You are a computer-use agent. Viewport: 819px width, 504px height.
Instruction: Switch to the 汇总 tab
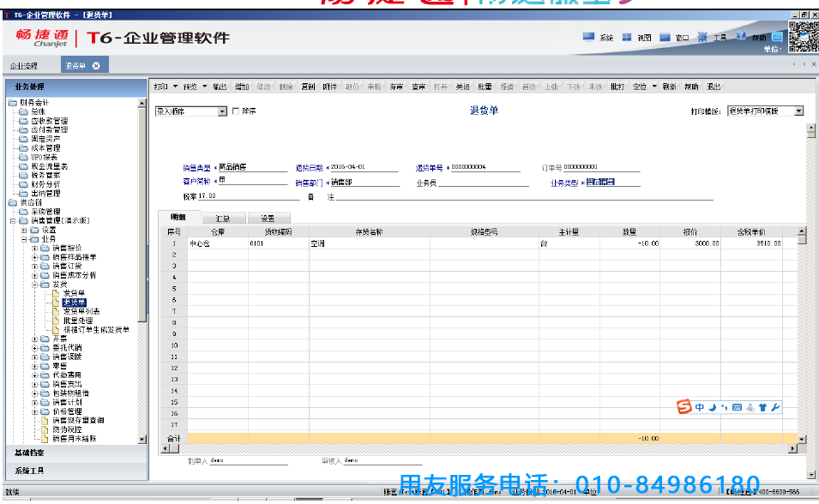tap(223, 219)
